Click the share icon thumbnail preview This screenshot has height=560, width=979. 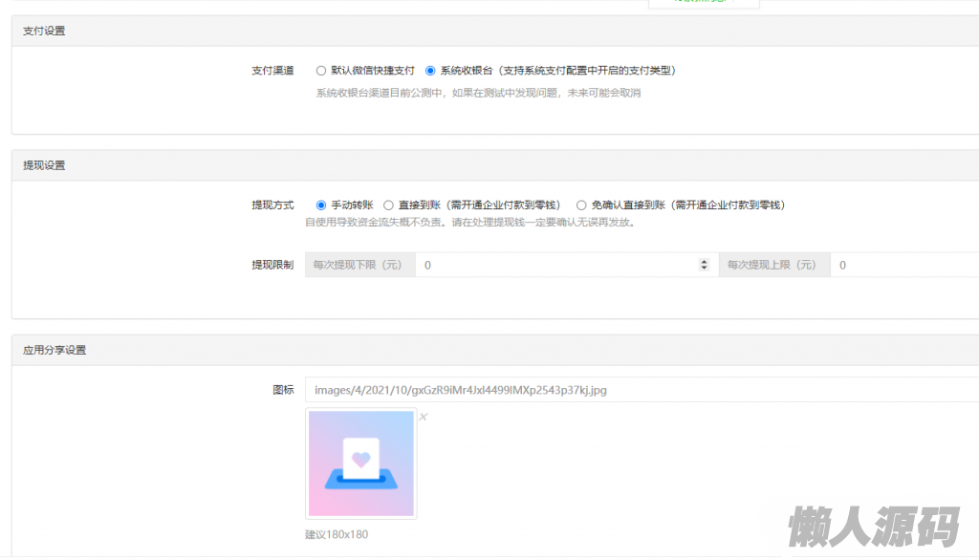pos(361,463)
